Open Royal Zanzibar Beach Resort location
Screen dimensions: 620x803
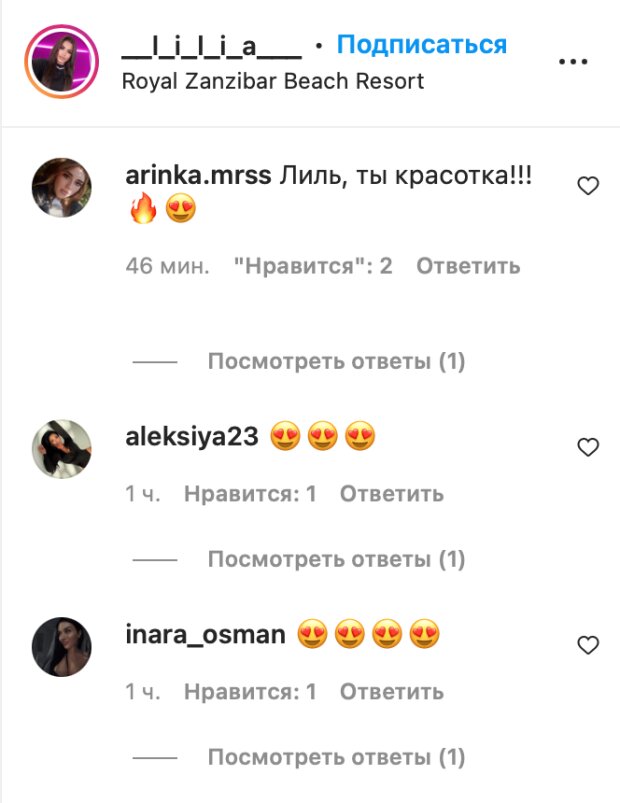pos(273,81)
